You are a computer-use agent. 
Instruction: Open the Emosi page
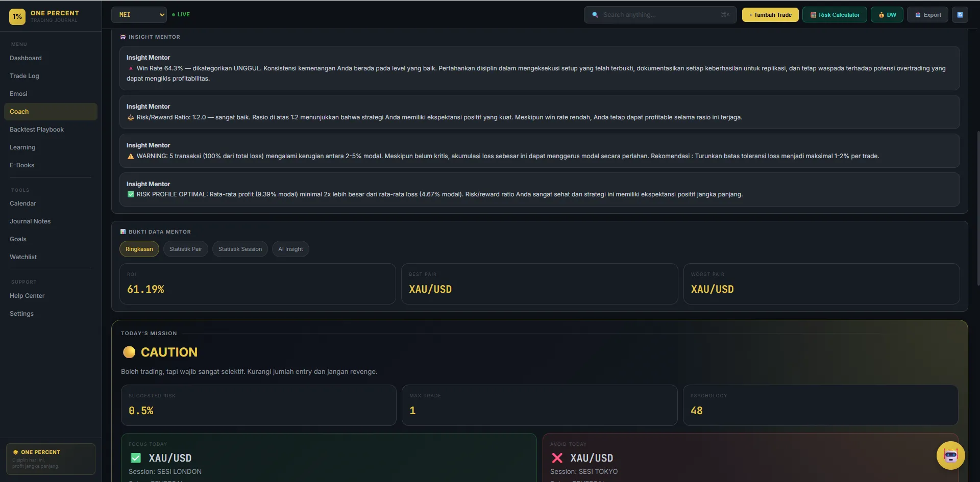click(x=51, y=94)
